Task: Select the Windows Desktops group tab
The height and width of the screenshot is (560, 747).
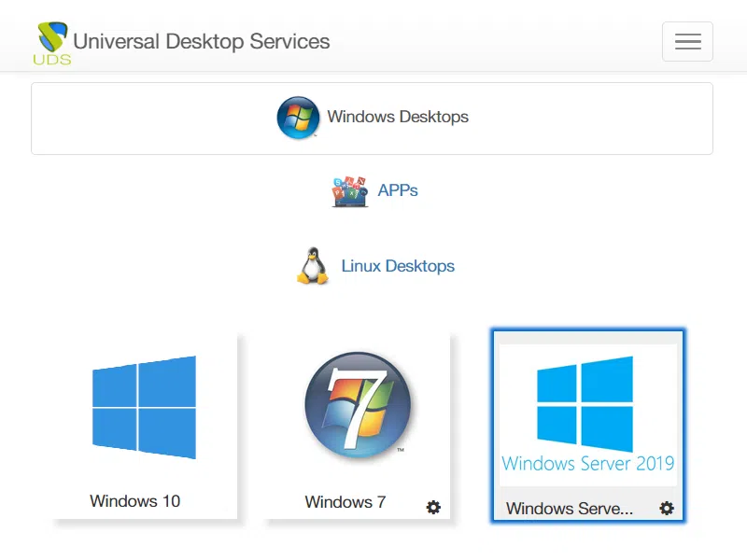Action: (x=372, y=119)
